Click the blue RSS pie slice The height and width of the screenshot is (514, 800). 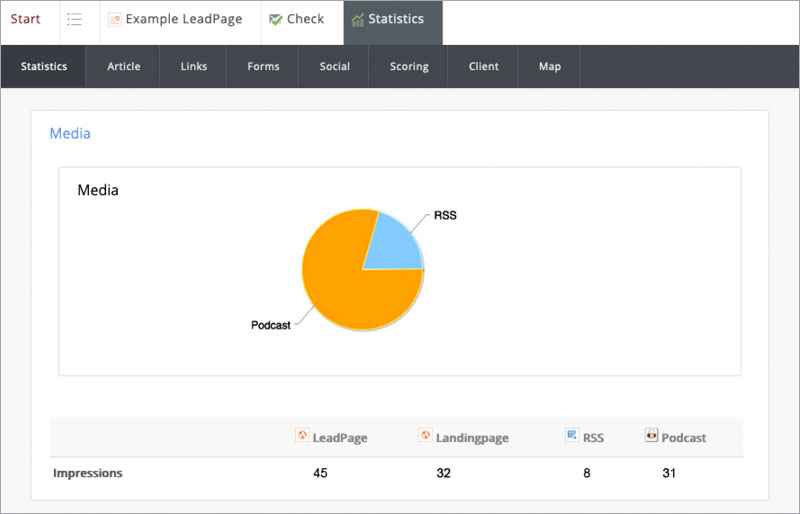(395, 245)
